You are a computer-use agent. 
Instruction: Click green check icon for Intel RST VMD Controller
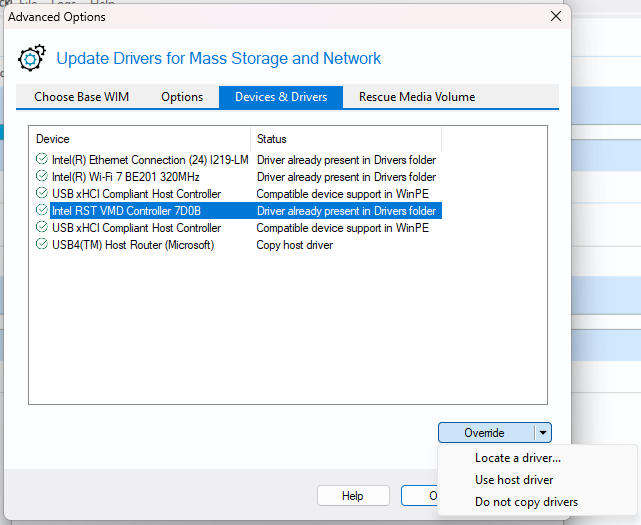pos(41,211)
